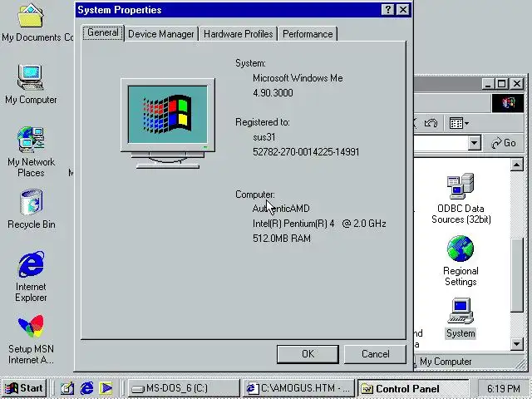Click Cancel in System Properties
The image size is (532, 399).
tap(375, 354)
